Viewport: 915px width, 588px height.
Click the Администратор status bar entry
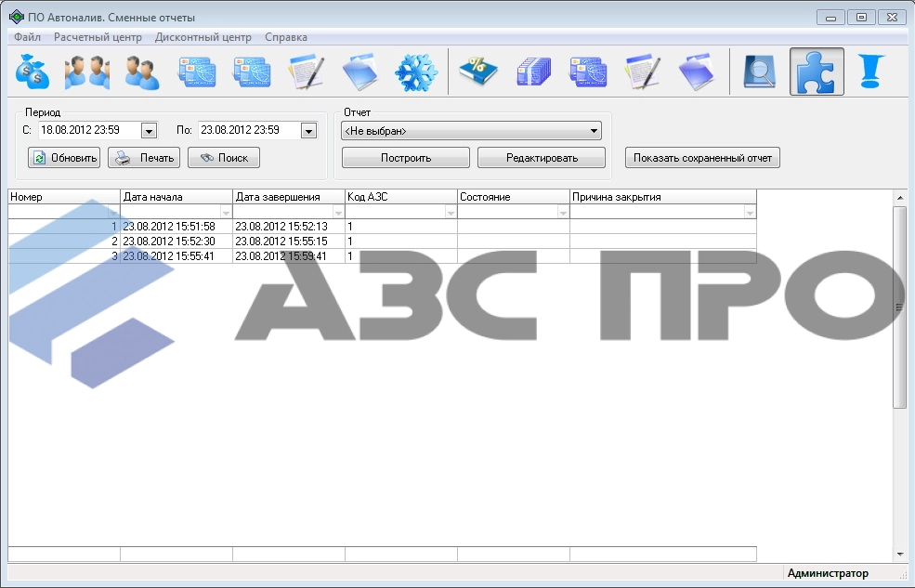pyautogui.click(x=828, y=573)
